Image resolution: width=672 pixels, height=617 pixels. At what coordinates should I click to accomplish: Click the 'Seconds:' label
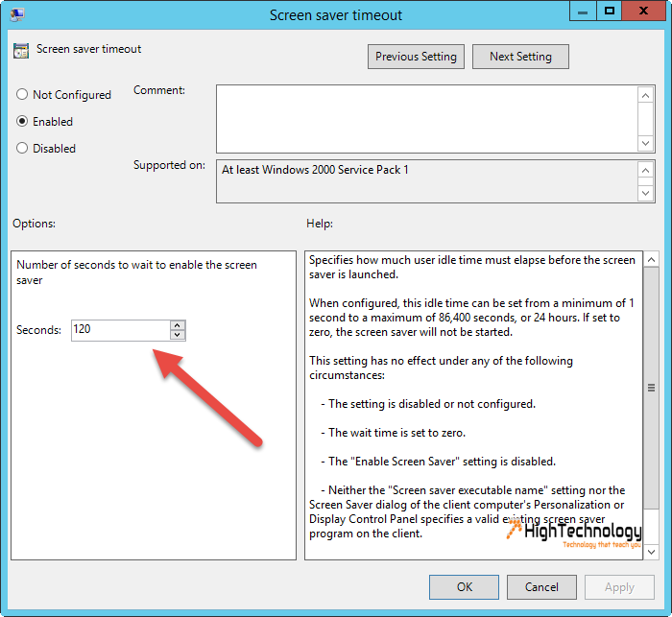click(x=38, y=330)
